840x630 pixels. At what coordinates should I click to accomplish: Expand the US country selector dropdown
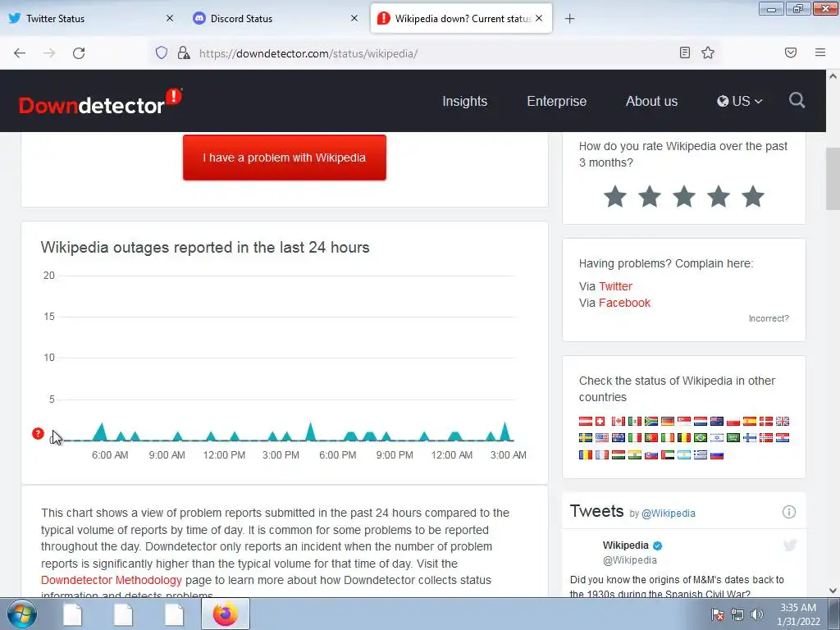pos(739,101)
